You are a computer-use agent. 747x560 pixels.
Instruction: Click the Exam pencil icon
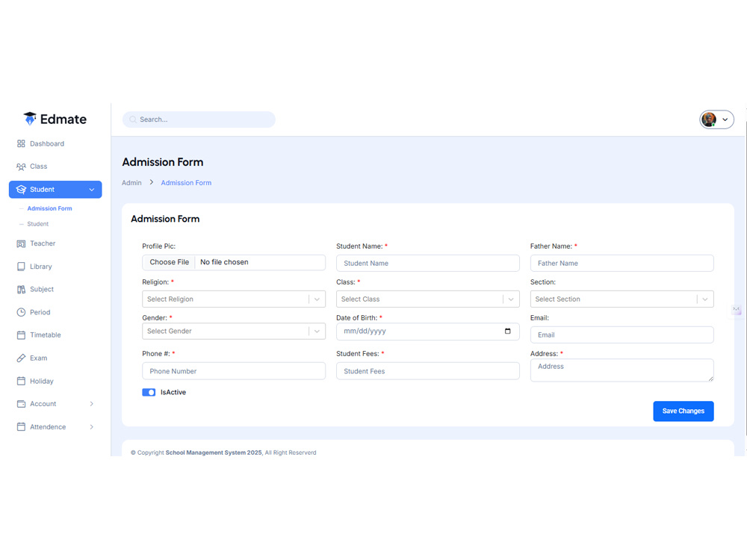[21, 358]
